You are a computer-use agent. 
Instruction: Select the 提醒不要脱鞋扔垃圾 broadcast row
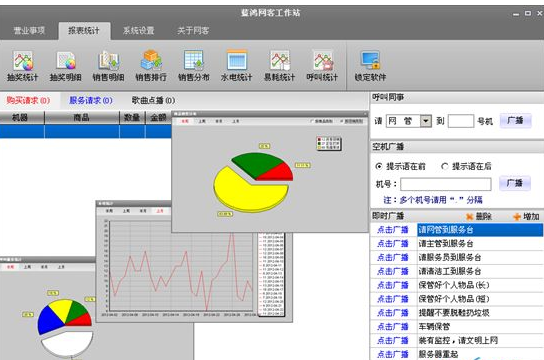pos(480,313)
